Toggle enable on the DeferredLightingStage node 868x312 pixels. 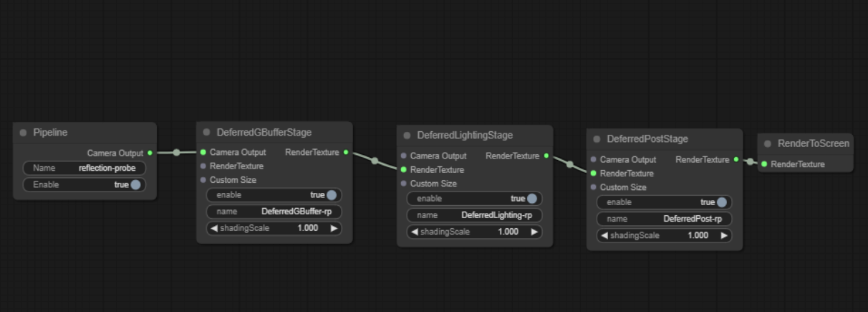pos(532,199)
